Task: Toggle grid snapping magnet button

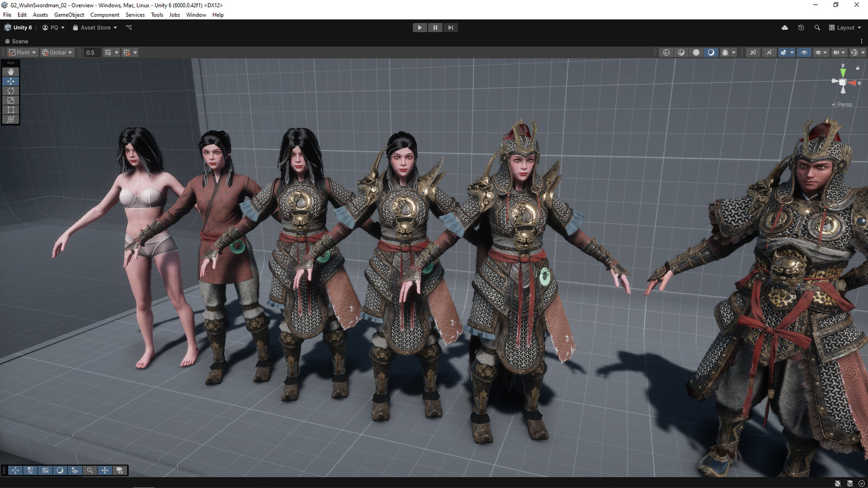Action: (126, 53)
